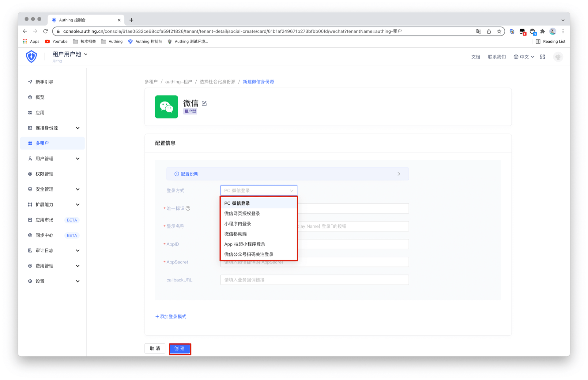
Task: Open the 租户用户池 user pool switcher
Action: [x=70, y=54]
